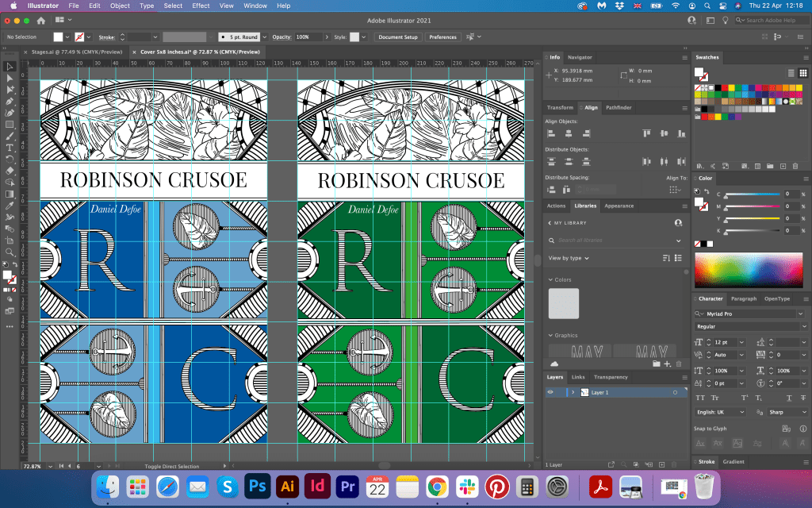Viewport: 812px width, 508px height.
Task: Click the Preferences button
Action: (442, 37)
